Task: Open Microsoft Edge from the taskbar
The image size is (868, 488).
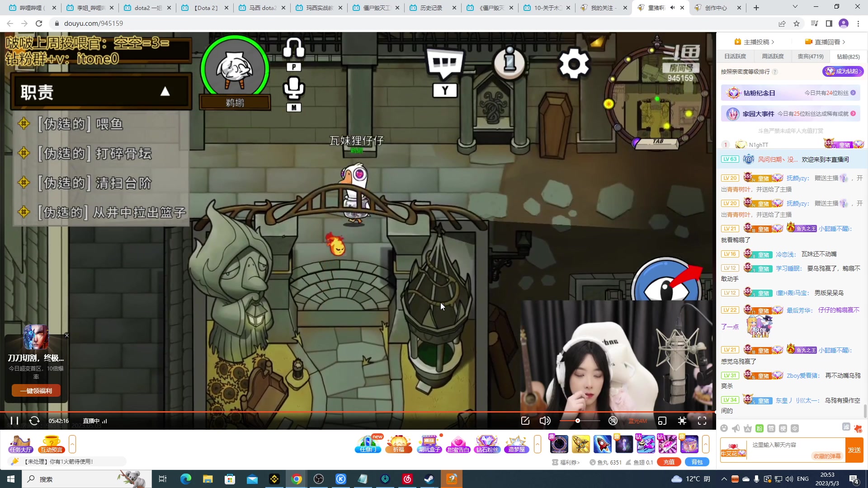Action: pos(186,479)
